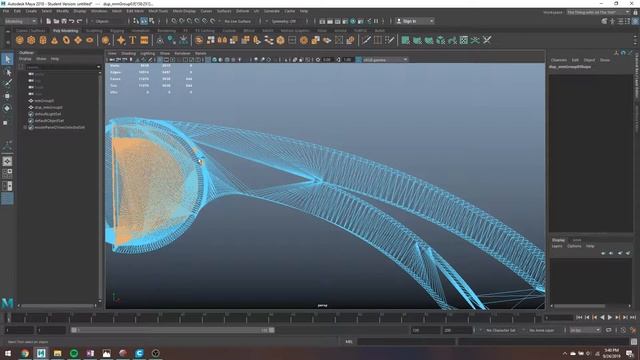Choose the Rotate tool in toolbox
640x360 pixels.
coord(7,109)
